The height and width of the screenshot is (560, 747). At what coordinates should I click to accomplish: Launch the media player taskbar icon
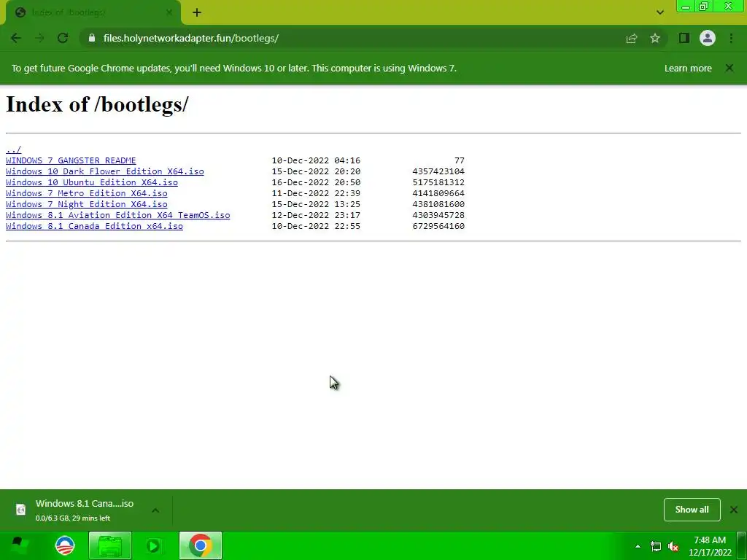[154, 545]
